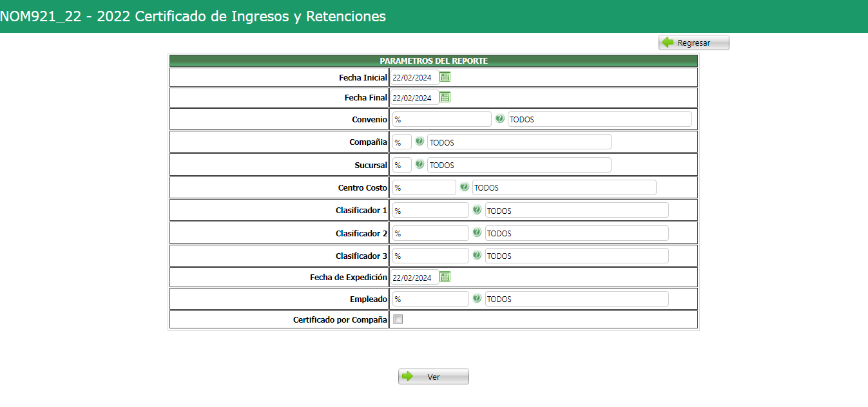Click the Clasificador 2 code input field
Viewport: 868px width, 407px height.
click(430, 233)
